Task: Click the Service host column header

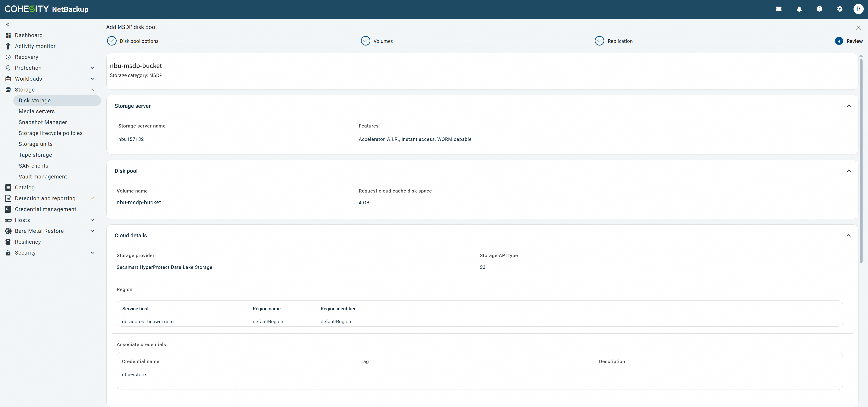Action: (x=135, y=309)
